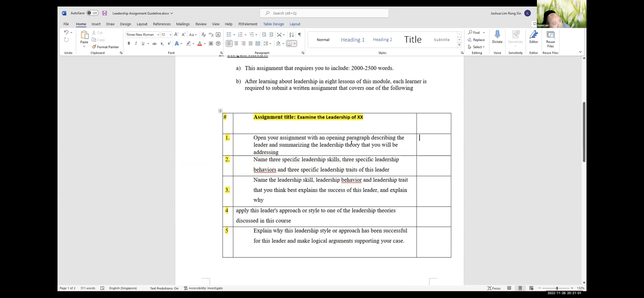
Task: Align paragraph text to the right
Action: pos(243,44)
